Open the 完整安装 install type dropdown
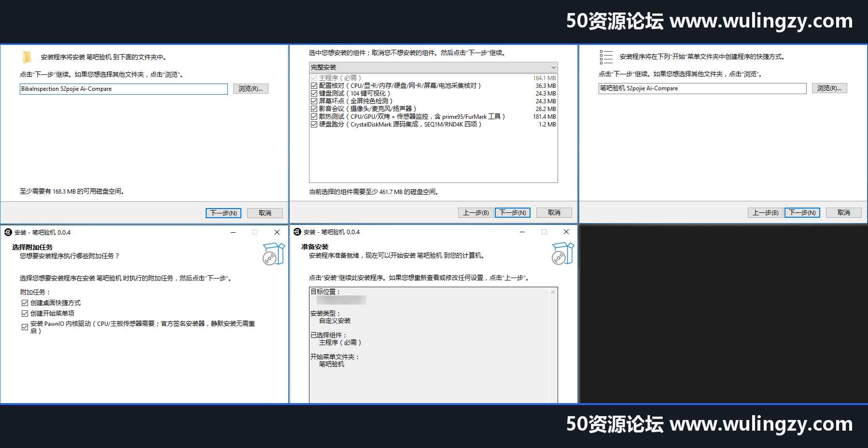The width and height of the screenshot is (868, 448). 434,67
